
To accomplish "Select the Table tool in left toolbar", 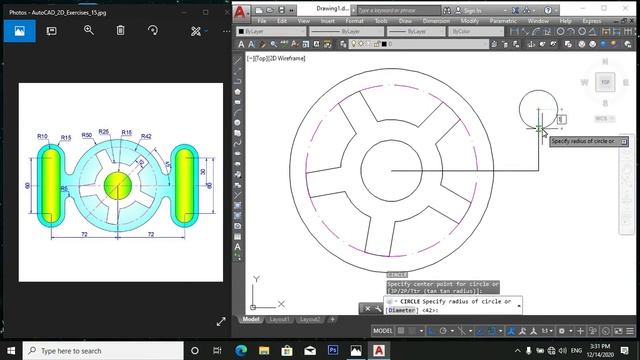I will [238, 236].
